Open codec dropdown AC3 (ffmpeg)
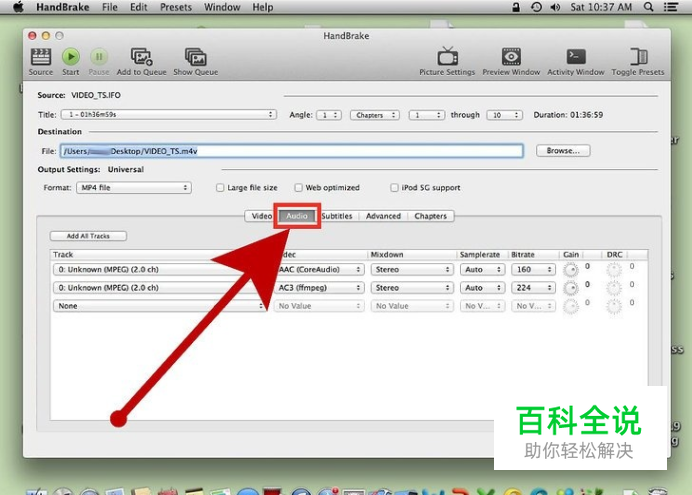Image resolution: width=692 pixels, height=495 pixels. click(319, 288)
